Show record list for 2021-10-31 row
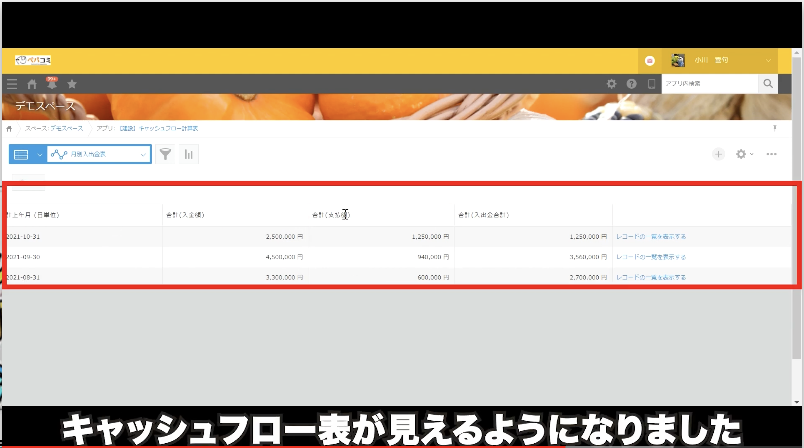 651,237
